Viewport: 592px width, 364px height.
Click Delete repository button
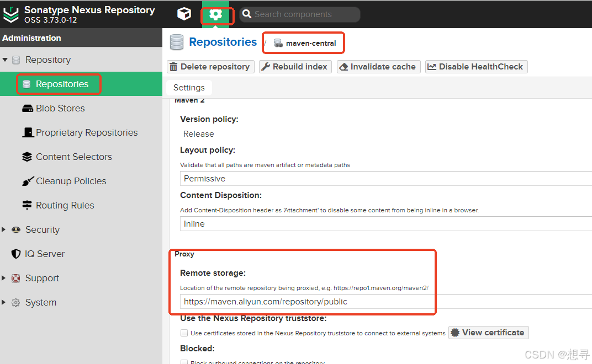click(x=210, y=67)
